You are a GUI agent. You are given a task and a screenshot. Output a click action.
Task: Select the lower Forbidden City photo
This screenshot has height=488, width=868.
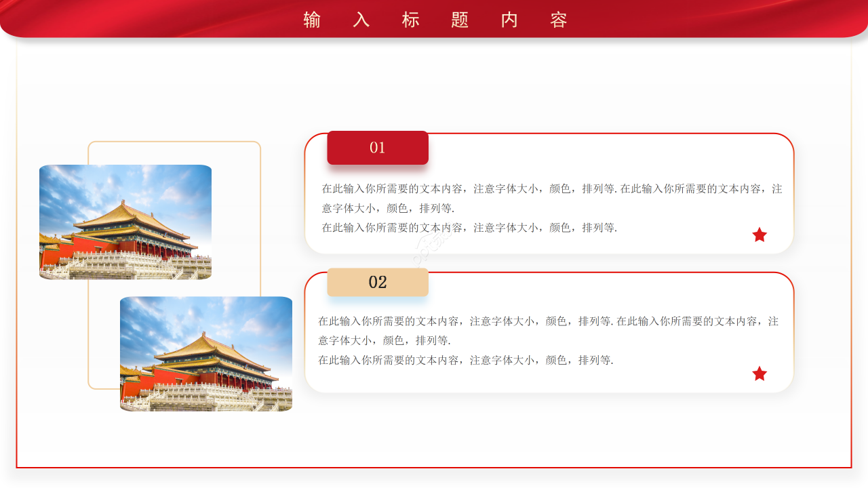pyautogui.click(x=205, y=352)
